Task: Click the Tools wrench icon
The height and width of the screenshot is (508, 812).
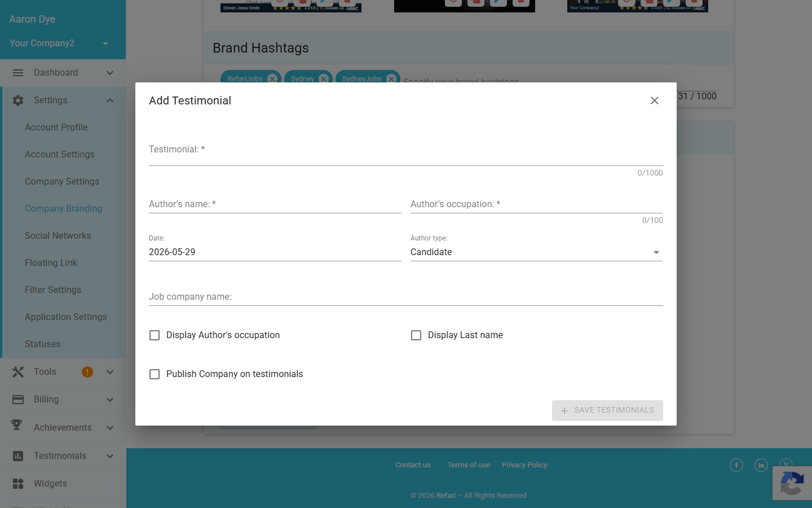Action: click(x=18, y=372)
